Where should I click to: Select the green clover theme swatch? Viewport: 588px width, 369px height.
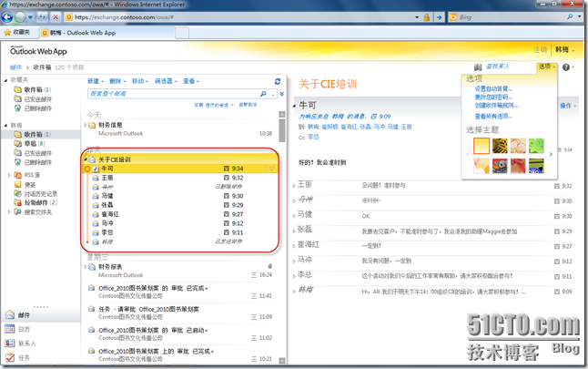tap(536, 146)
